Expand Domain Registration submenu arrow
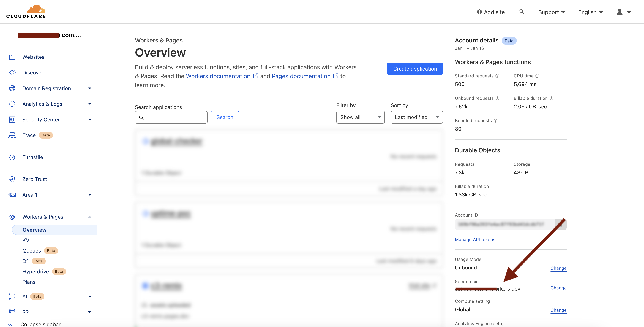 pyautogui.click(x=90, y=88)
